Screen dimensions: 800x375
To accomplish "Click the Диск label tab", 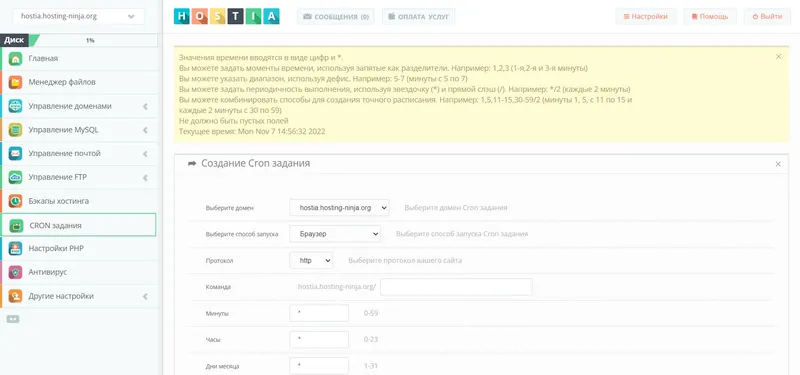I will 14,40.
